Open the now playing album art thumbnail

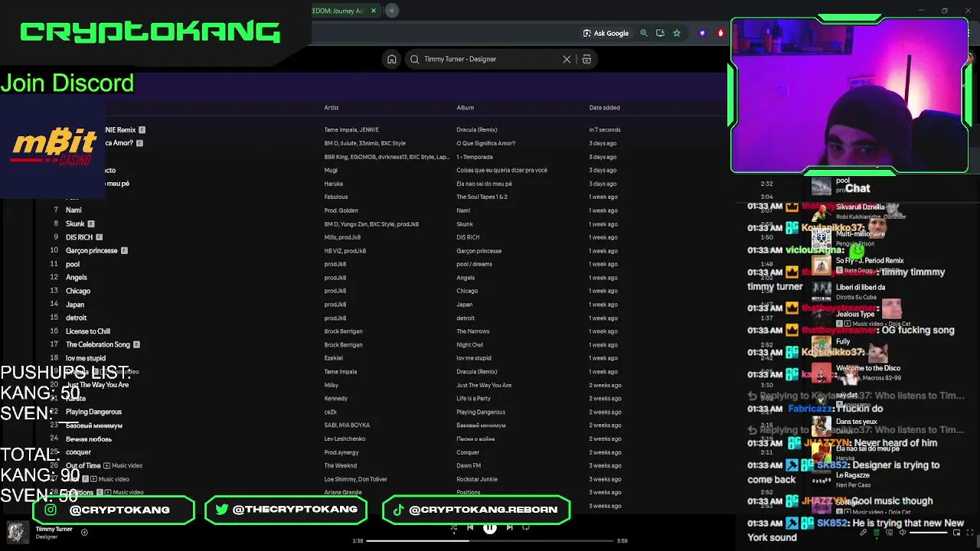18,532
